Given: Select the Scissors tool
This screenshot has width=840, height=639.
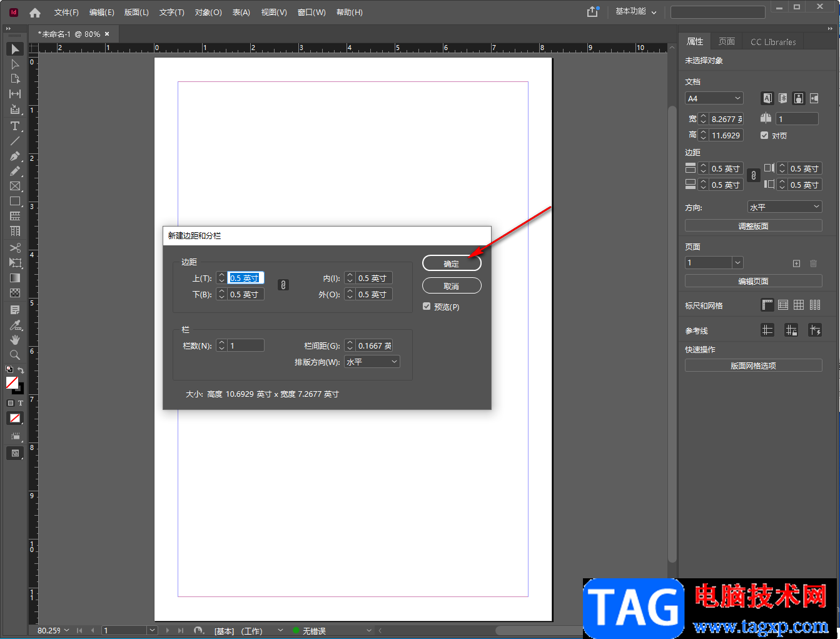Looking at the screenshot, I should 15,248.
